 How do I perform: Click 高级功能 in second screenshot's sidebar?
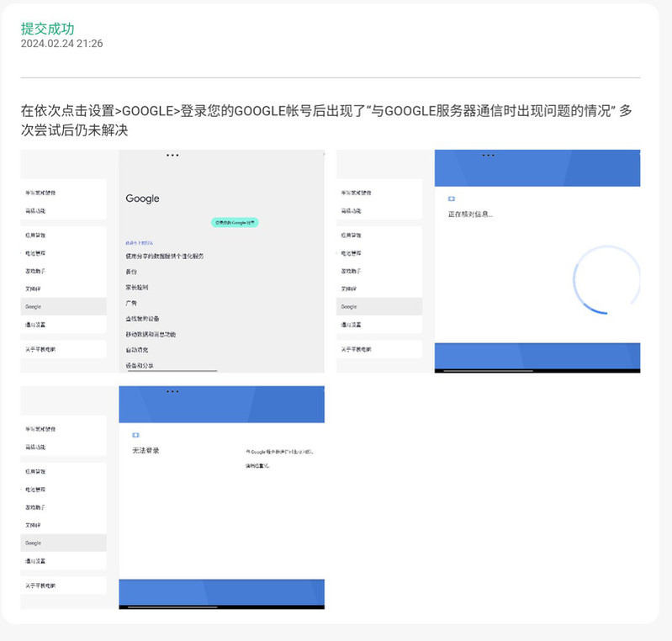(352, 210)
